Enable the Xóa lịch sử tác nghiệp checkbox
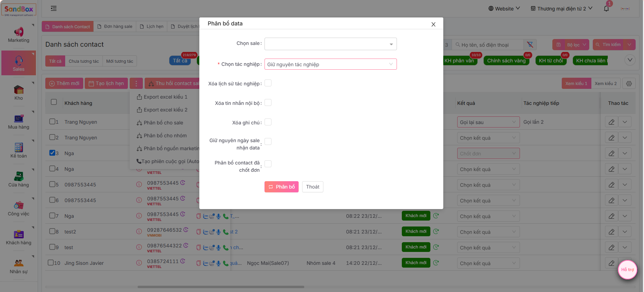 (x=268, y=83)
